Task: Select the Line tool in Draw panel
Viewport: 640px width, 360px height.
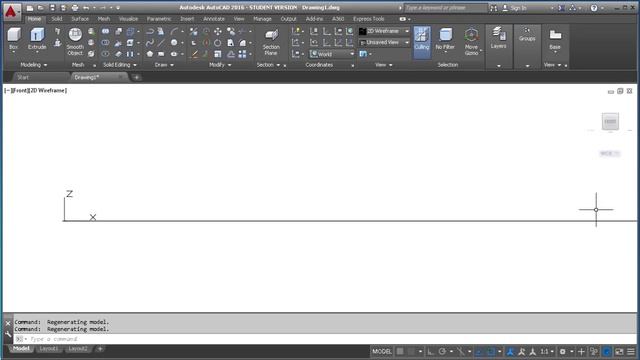Action: [x=162, y=42]
